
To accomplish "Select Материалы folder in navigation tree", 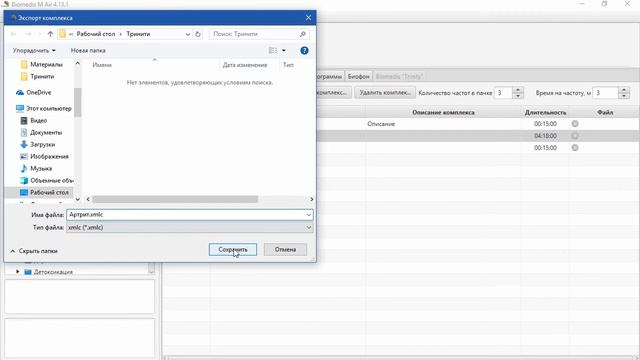I will [x=42, y=64].
